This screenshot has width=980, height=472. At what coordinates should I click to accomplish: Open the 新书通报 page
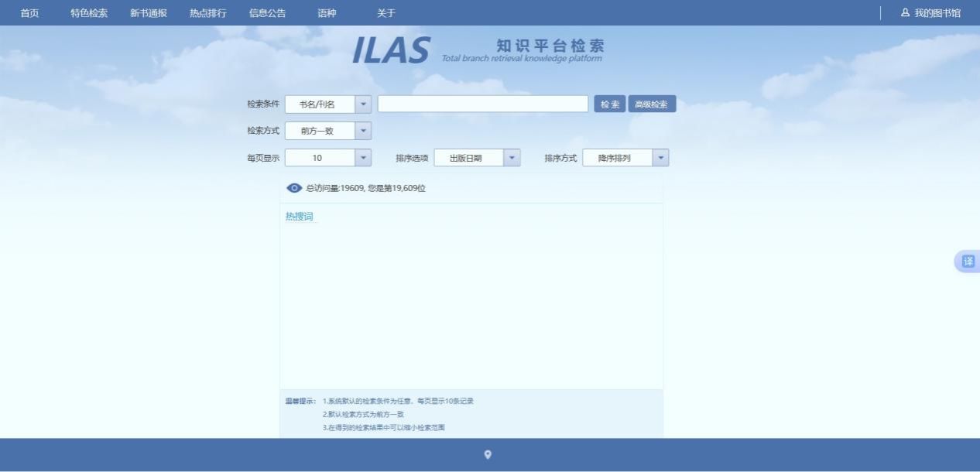pyautogui.click(x=149, y=13)
